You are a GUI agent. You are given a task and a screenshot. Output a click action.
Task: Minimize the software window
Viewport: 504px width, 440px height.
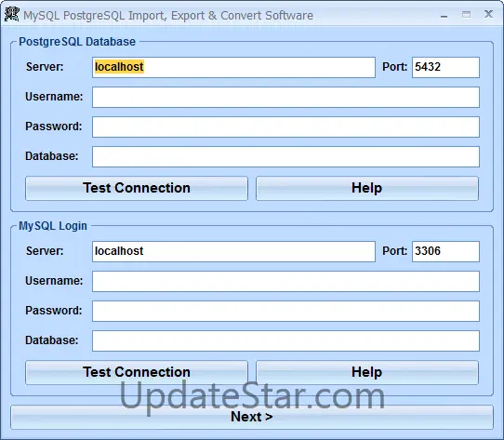444,16
